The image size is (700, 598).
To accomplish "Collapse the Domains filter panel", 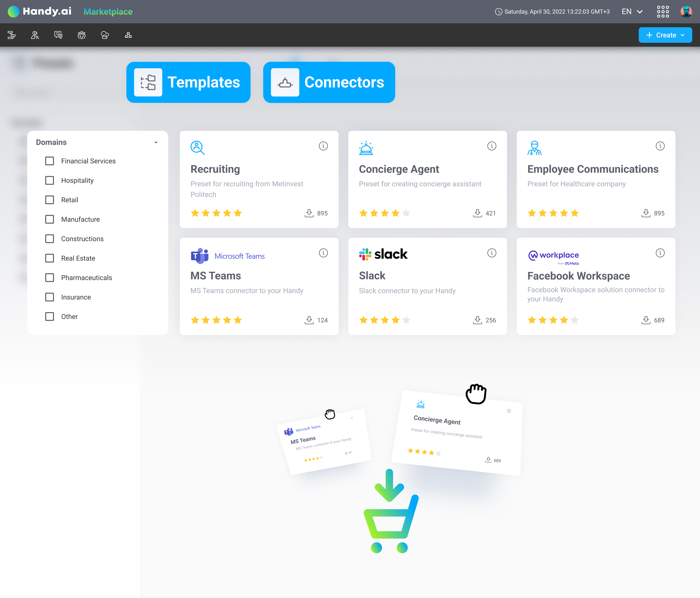I will point(156,142).
